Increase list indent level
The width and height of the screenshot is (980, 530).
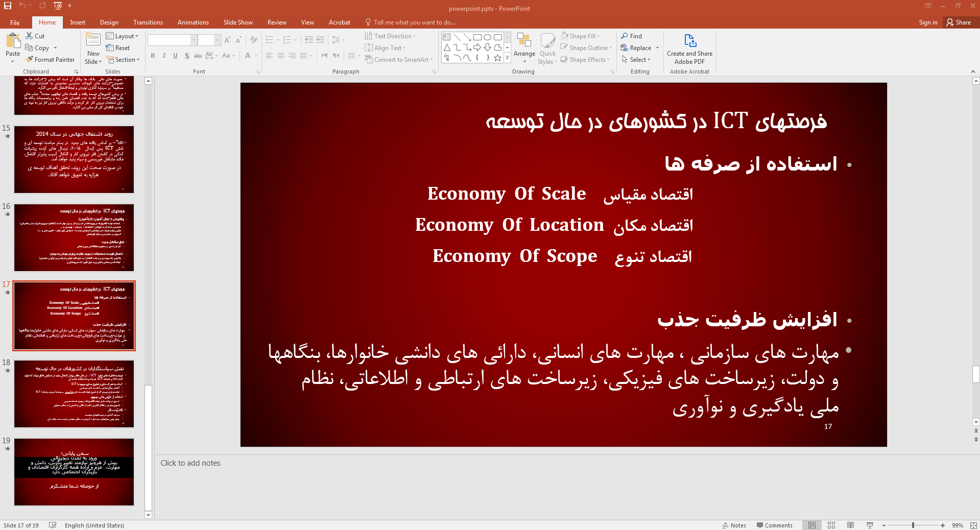click(320, 40)
